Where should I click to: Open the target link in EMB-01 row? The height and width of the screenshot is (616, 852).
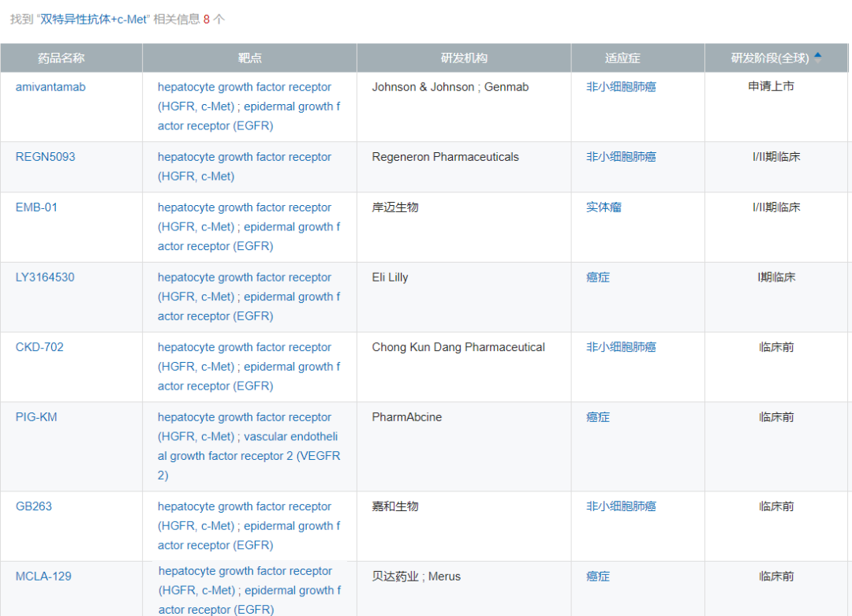[248, 227]
